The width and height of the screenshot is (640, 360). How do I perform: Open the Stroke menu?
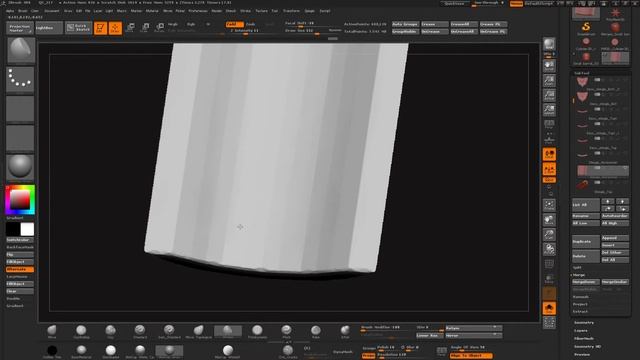point(245,11)
